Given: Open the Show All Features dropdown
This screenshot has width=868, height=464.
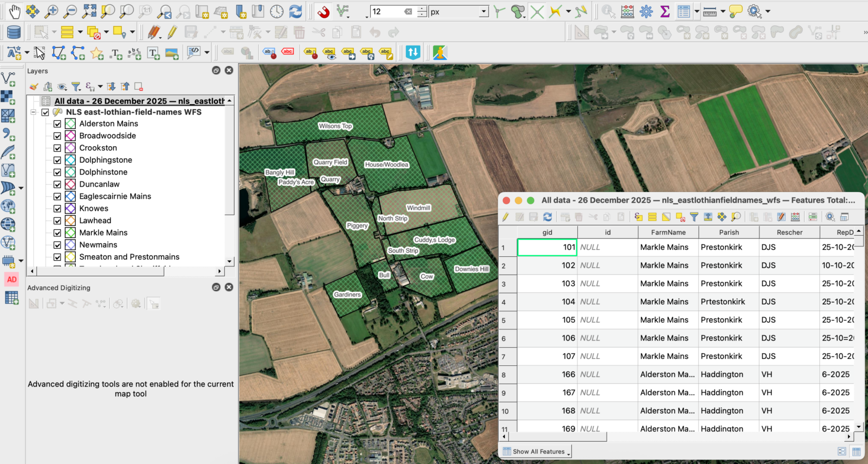Looking at the screenshot, I should tap(536, 451).
